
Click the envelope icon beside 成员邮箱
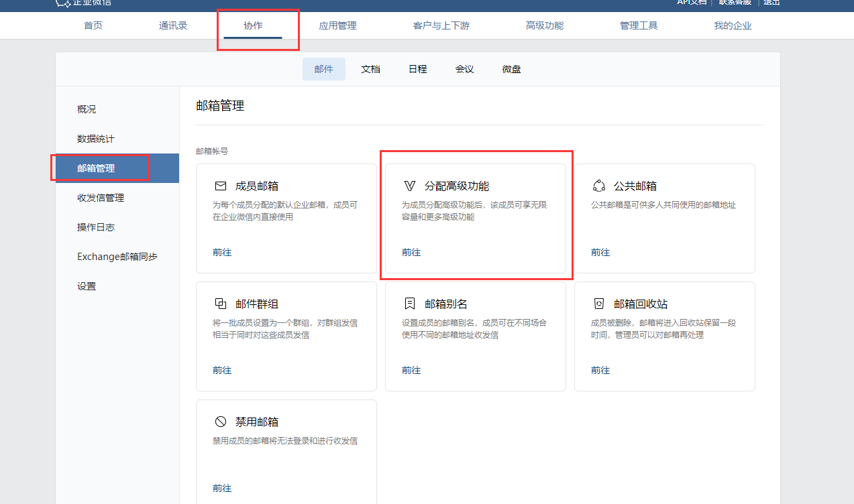(x=221, y=186)
